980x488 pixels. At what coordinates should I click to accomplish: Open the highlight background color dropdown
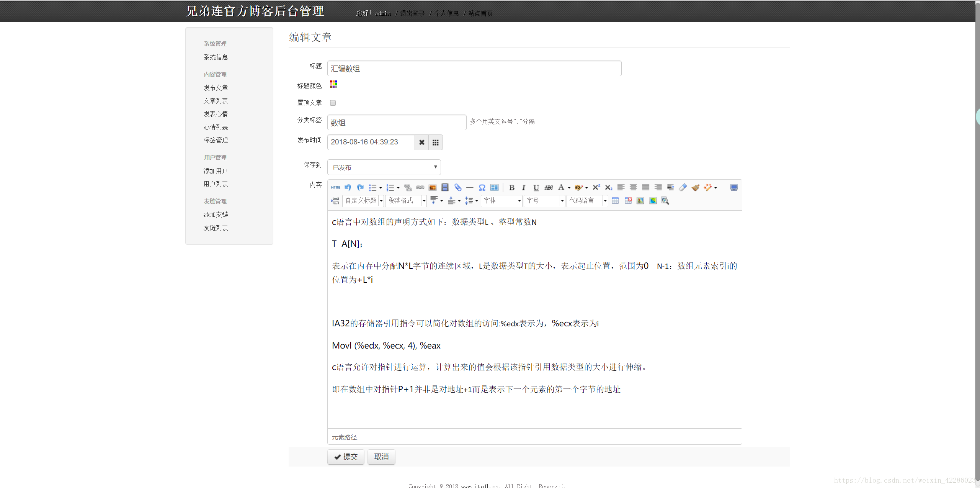[x=586, y=188]
